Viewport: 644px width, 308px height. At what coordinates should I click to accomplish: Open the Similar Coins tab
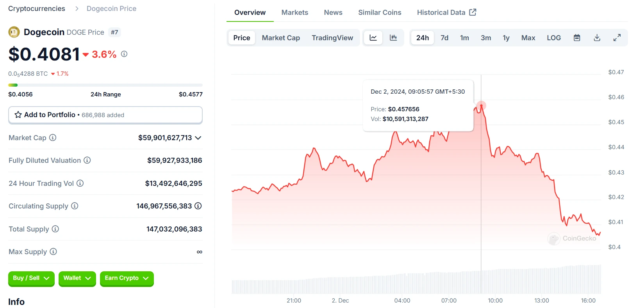380,12
